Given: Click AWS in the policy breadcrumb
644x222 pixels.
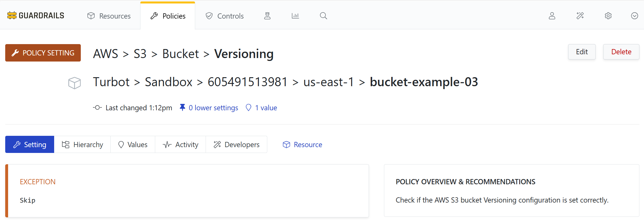Looking at the screenshot, I should pos(106,54).
